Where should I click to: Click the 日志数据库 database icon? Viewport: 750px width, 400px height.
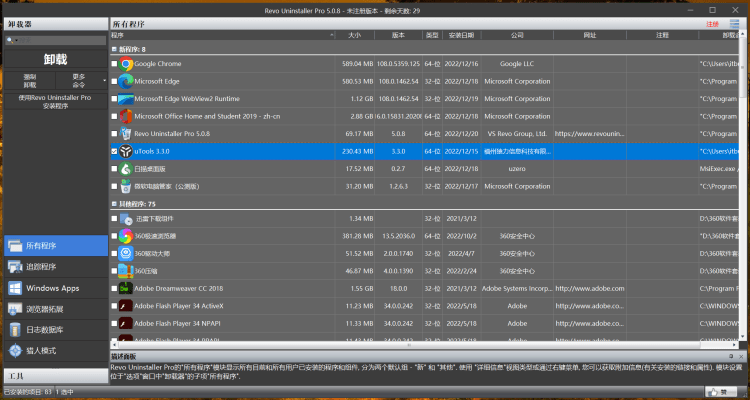(15, 330)
